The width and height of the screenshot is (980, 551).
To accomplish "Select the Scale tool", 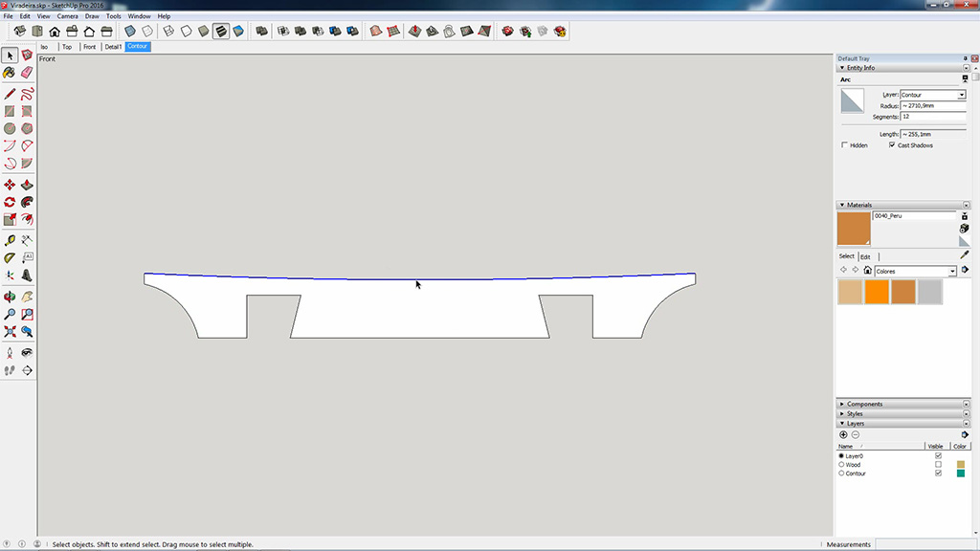I will [x=10, y=219].
